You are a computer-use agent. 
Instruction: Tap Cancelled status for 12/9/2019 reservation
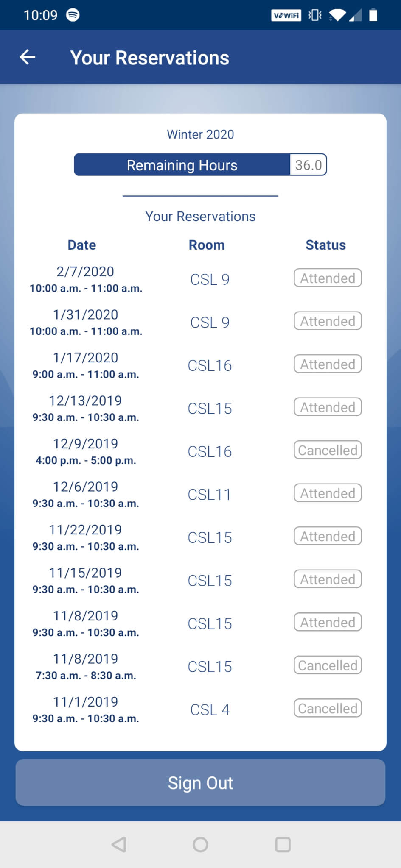coord(328,450)
